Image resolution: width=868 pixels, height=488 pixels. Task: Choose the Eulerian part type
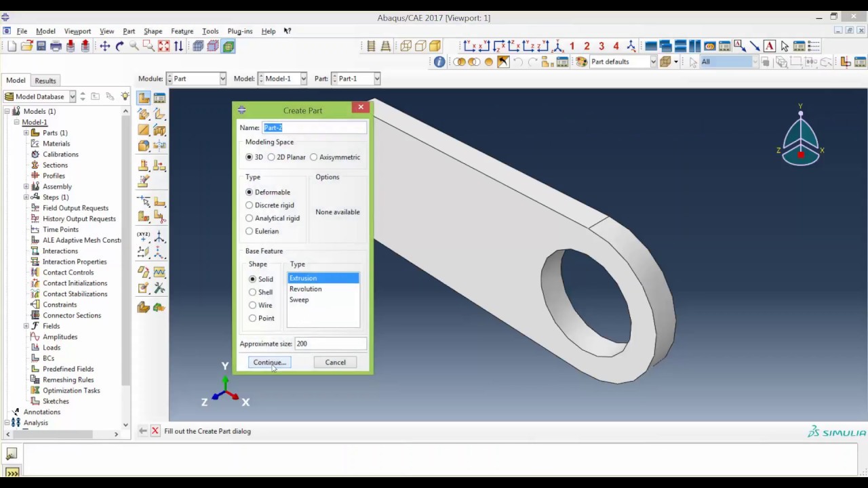point(262,231)
